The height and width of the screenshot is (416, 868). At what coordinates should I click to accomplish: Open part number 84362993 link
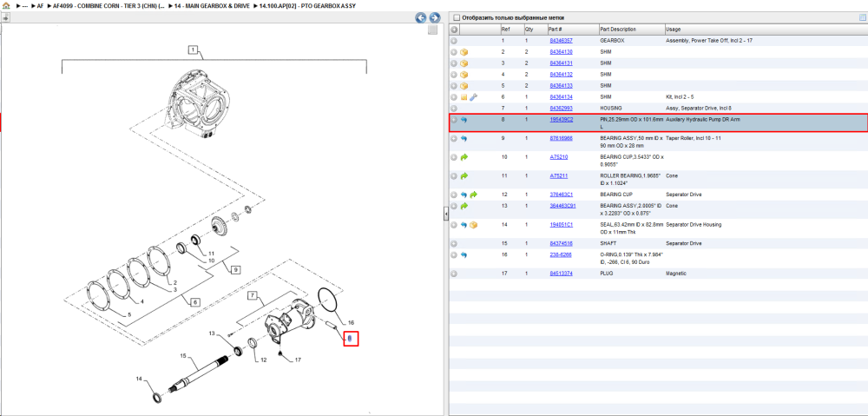(561, 108)
